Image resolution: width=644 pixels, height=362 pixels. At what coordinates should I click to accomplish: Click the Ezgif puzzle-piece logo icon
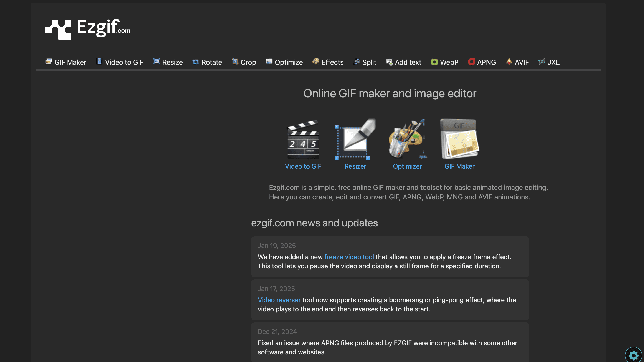tap(58, 30)
